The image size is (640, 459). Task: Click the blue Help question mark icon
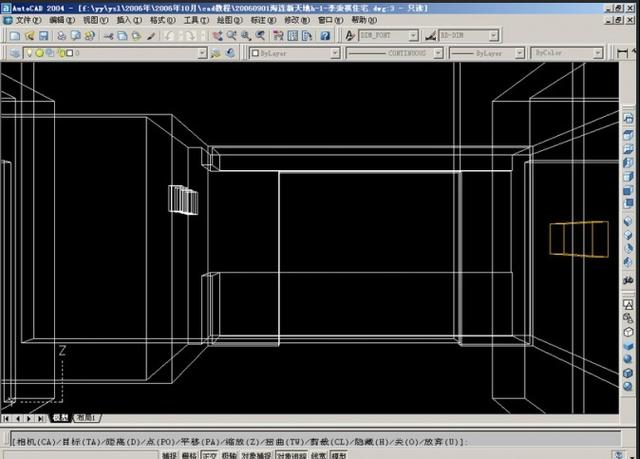(325, 36)
